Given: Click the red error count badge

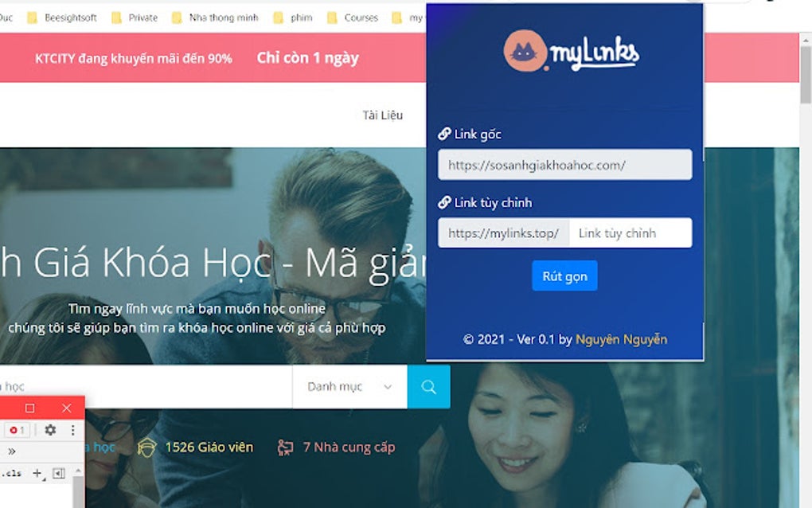Looking at the screenshot, I should coord(17,430).
